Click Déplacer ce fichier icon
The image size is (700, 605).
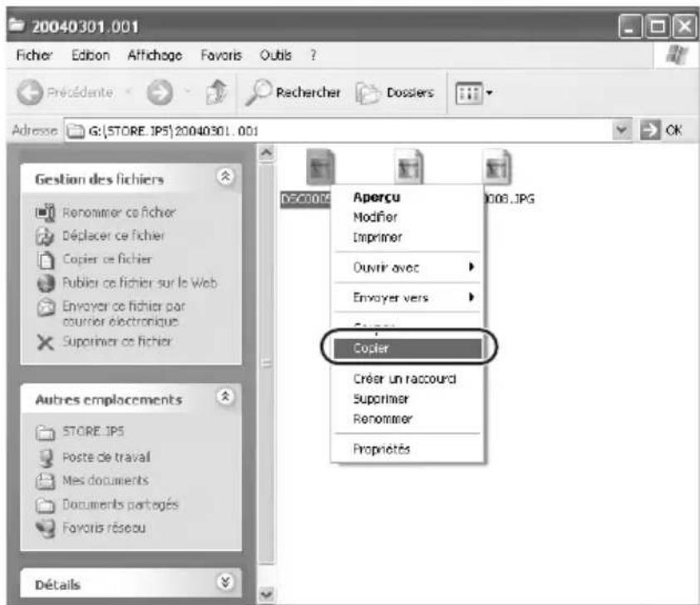pyautogui.click(x=45, y=237)
